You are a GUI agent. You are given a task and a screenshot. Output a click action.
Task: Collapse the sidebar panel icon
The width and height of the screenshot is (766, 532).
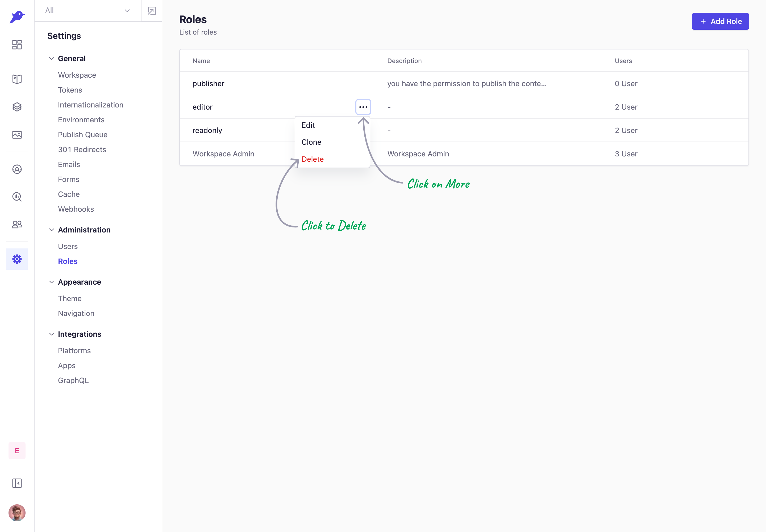click(17, 483)
